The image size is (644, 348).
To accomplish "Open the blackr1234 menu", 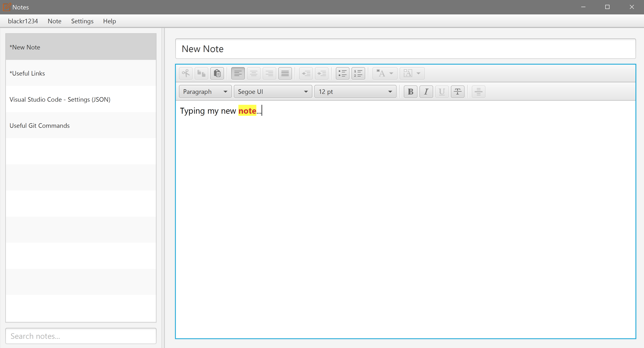I will (x=23, y=21).
